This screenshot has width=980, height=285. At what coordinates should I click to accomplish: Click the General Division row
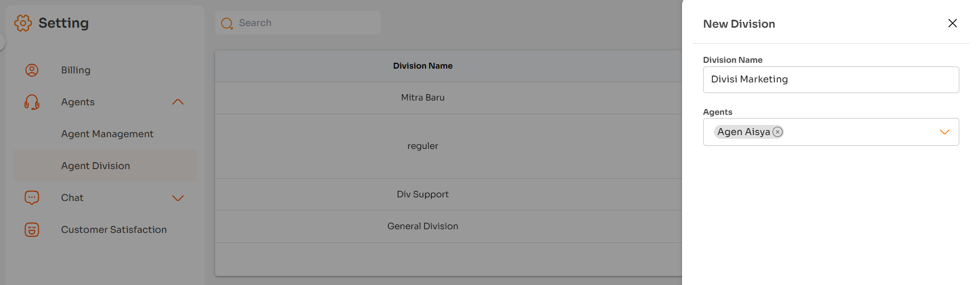(423, 227)
